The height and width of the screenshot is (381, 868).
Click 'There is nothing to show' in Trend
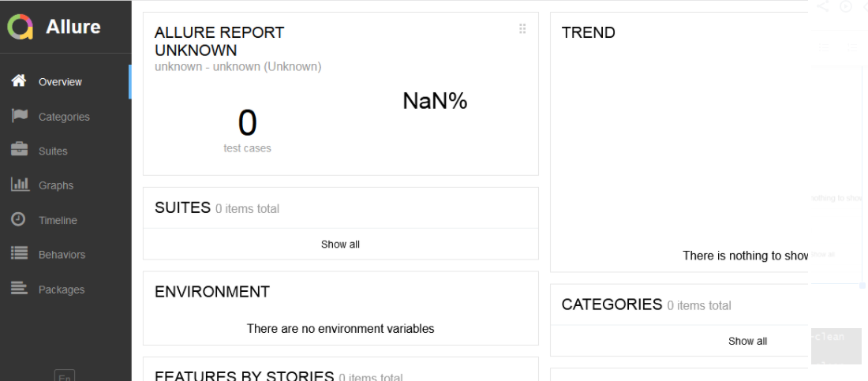click(746, 256)
